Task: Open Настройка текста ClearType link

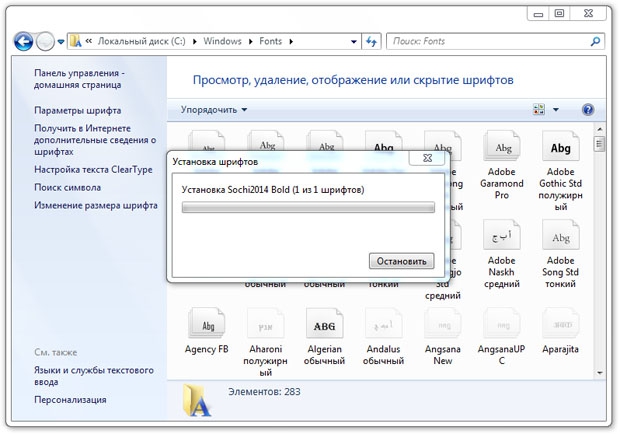Action: (91, 169)
